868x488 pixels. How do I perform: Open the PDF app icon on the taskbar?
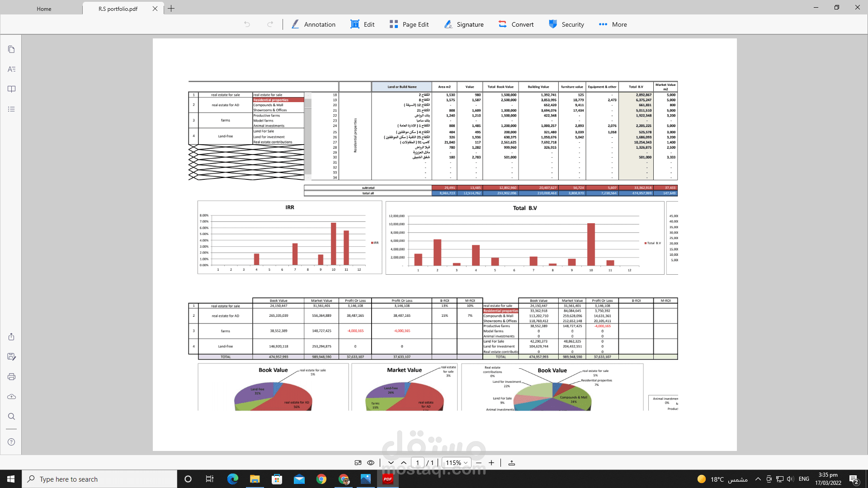[x=388, y=479]
